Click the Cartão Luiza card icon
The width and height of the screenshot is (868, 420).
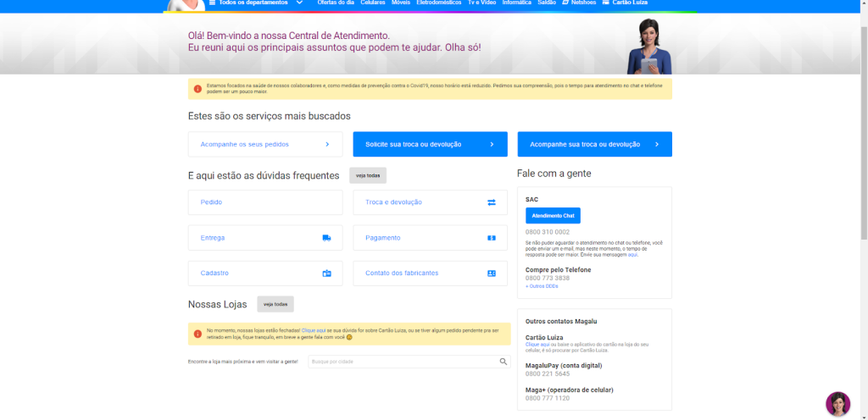[x=605, y=3]
